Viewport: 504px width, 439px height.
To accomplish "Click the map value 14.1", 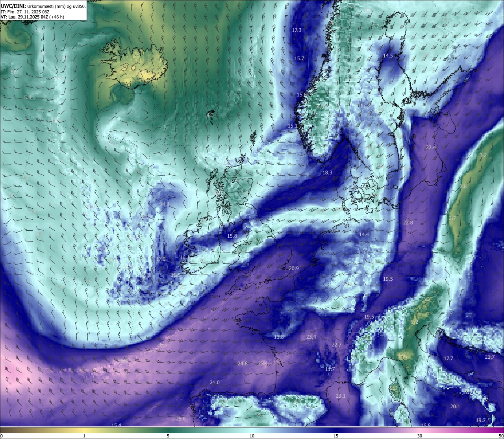I will (x=165, y=204).
